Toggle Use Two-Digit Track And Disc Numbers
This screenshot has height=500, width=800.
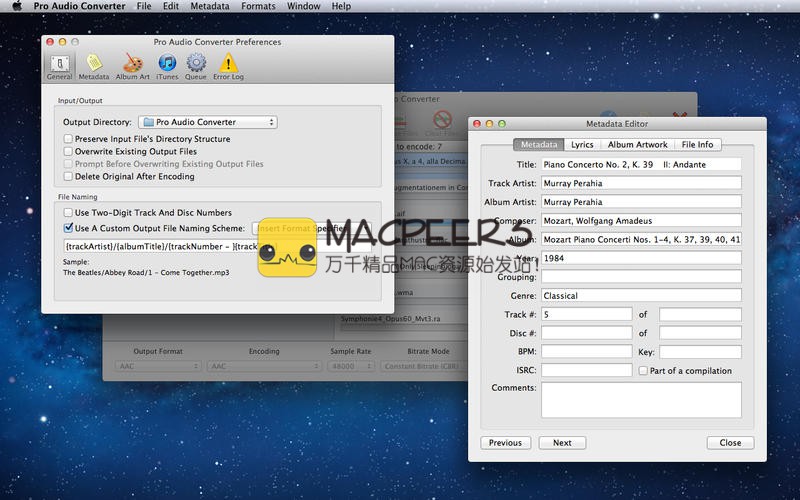coord(68,213)
